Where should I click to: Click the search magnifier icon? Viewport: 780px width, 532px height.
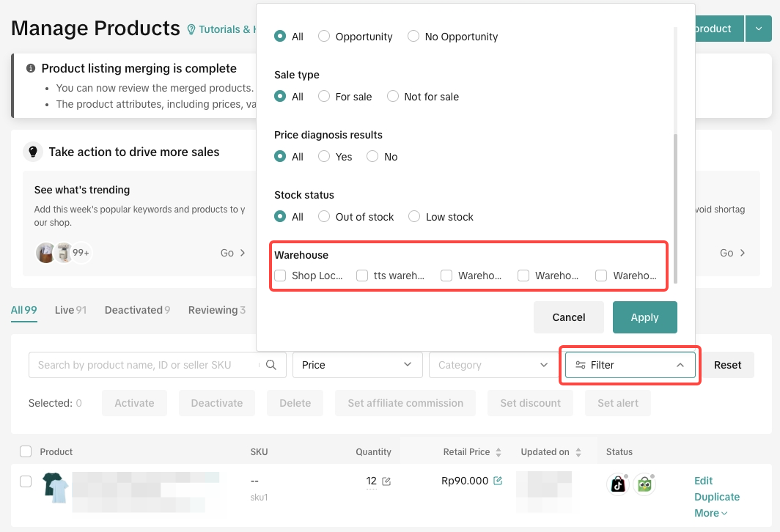click(271, 365)
